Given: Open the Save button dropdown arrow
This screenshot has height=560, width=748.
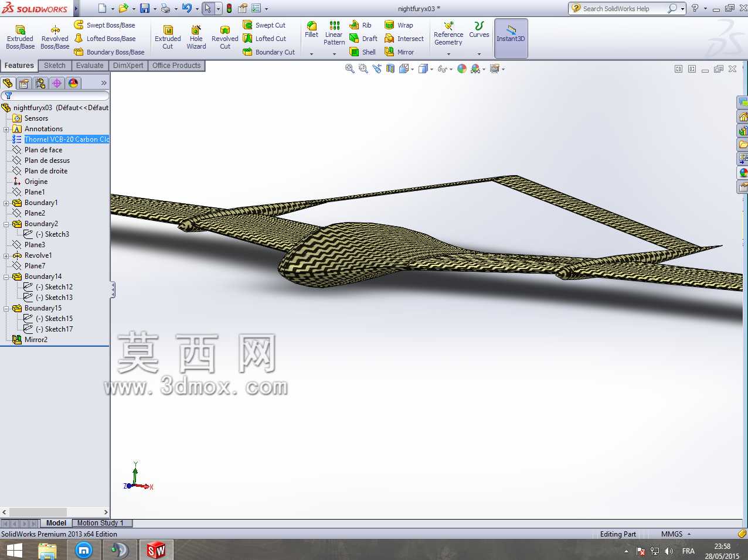Looking at the screenshot, I should click(155, 9).
